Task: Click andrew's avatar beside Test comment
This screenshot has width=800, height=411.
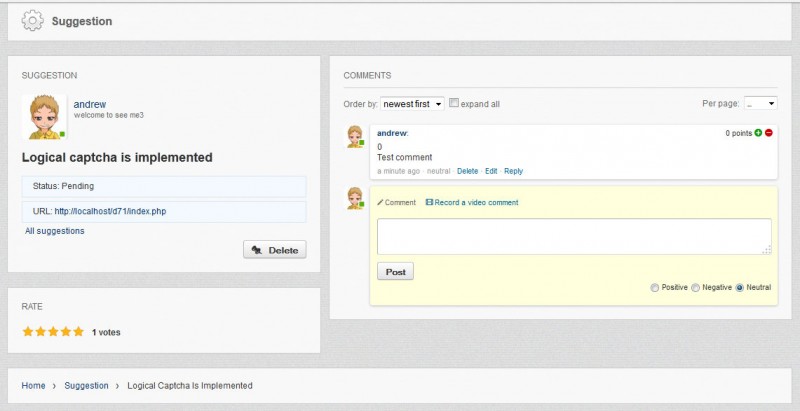Action: [x=355, y=136]
